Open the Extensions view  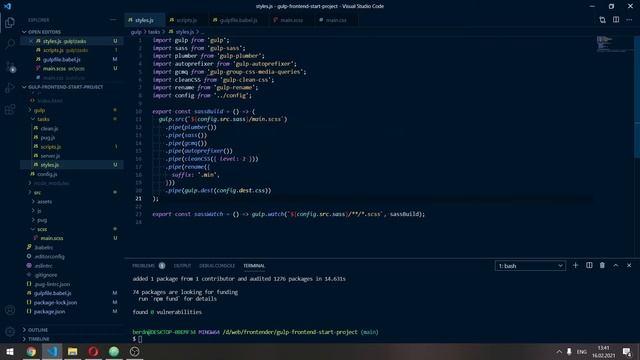10,109
